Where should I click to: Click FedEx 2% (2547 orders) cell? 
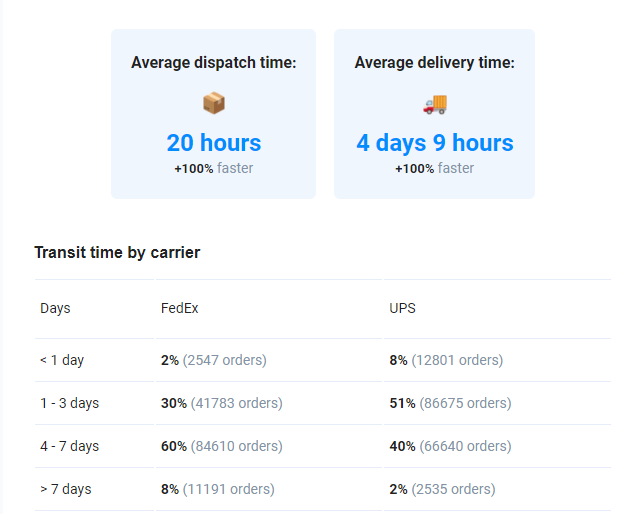[214, 360]
